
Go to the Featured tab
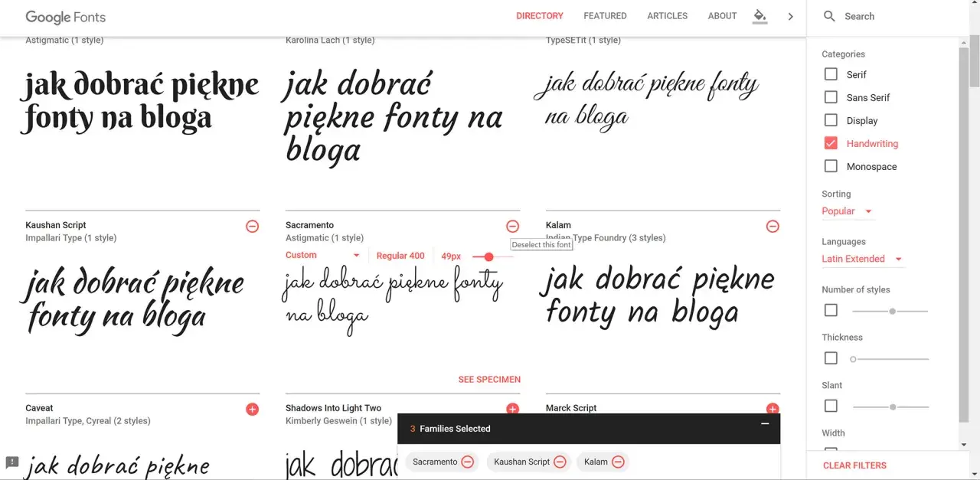point(605,16)
